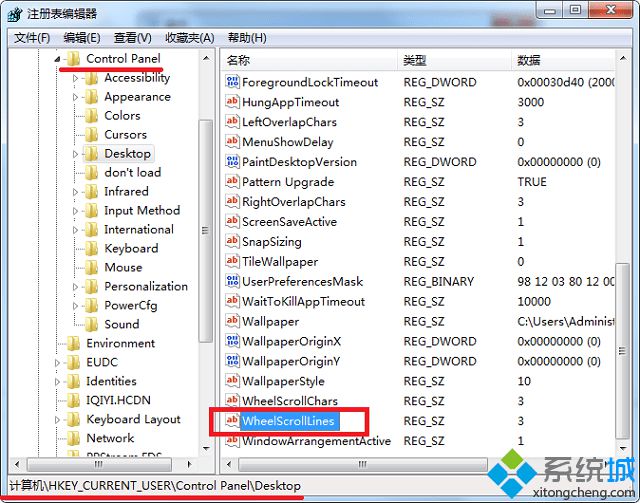Expand the International key
This screenshot has height=503, width=640.
75,230
